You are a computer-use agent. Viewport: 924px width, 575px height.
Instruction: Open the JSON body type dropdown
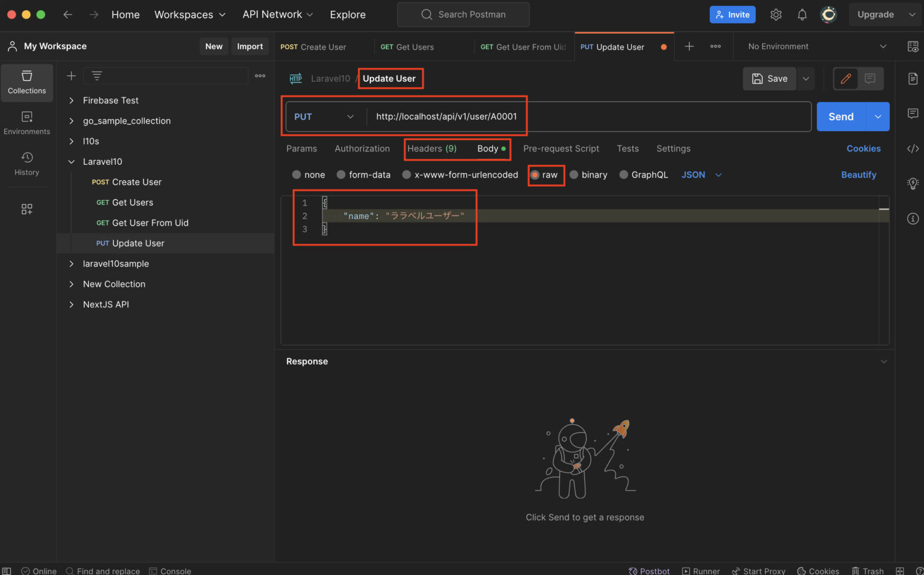tap(701, 174)
